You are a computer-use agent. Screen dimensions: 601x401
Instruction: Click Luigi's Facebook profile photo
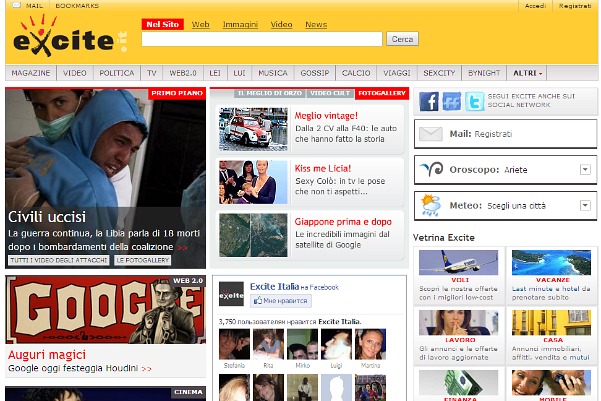336,344
